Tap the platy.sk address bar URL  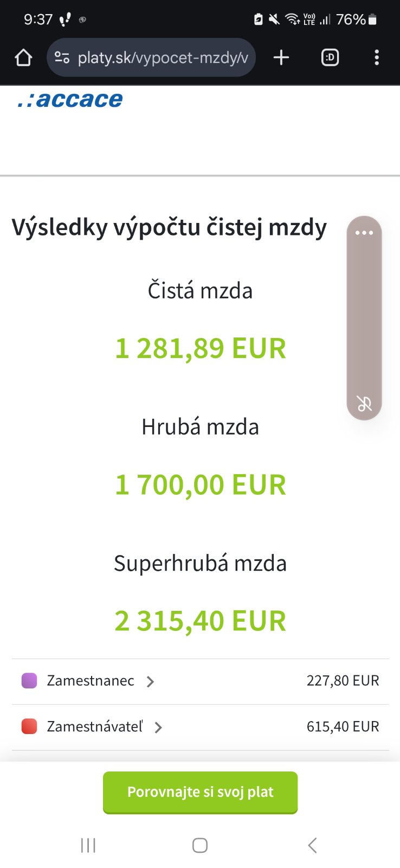point(163,58)
